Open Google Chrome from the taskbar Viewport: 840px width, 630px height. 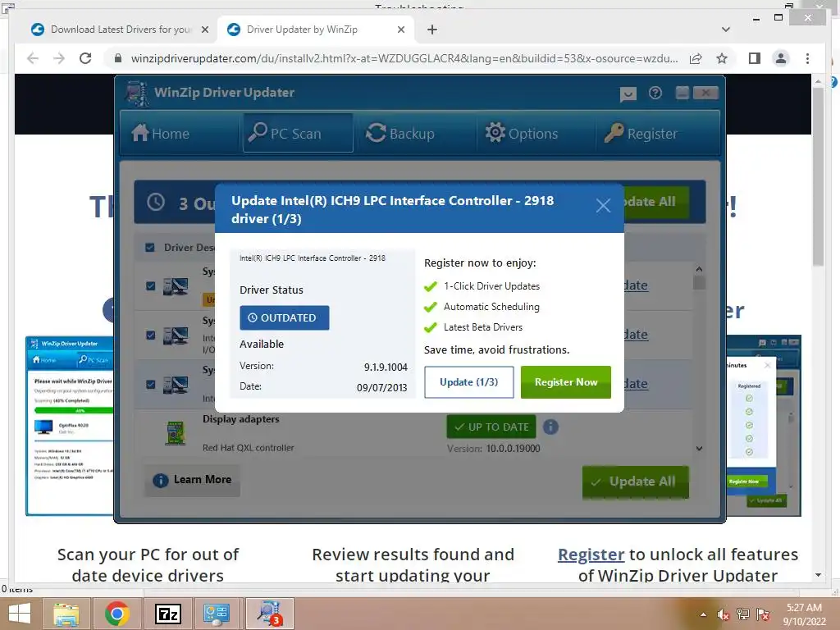[x=117, y=614]
